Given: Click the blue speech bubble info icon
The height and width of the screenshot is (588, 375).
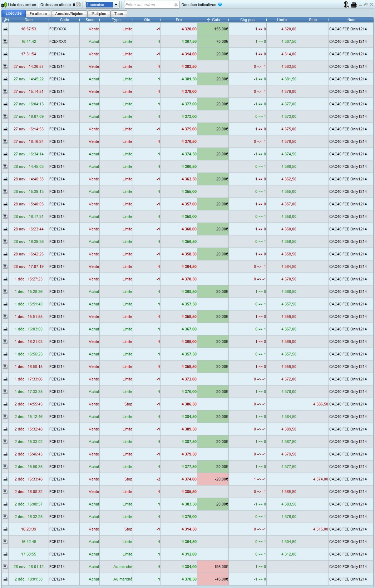Looking at the screenshot, I should 220,5.
